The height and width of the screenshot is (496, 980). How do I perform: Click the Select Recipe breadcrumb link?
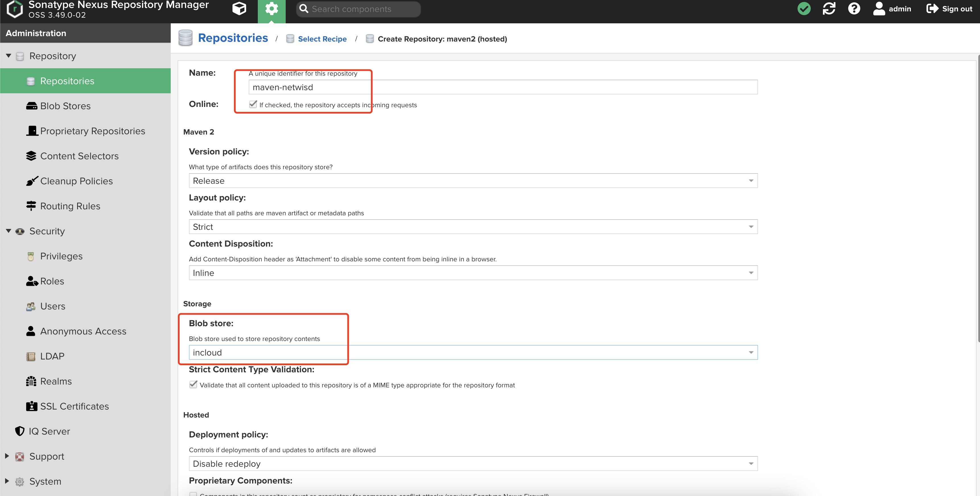(322, 39)
